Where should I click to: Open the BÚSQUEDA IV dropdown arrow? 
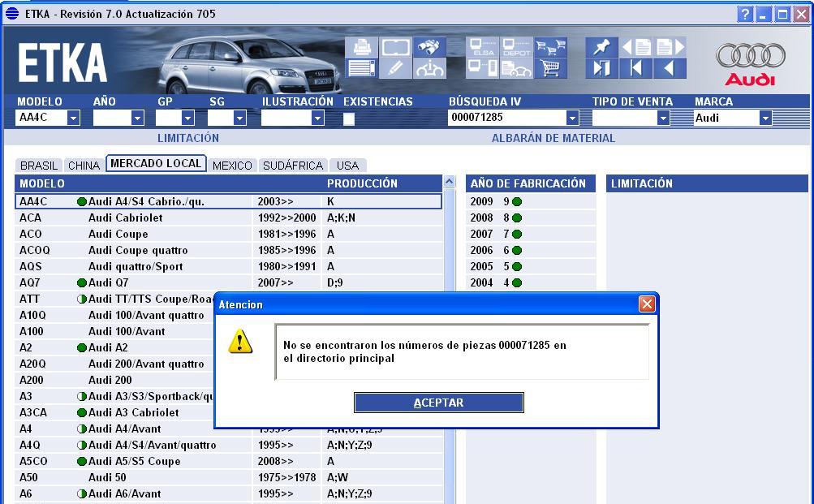click(572, 118)
